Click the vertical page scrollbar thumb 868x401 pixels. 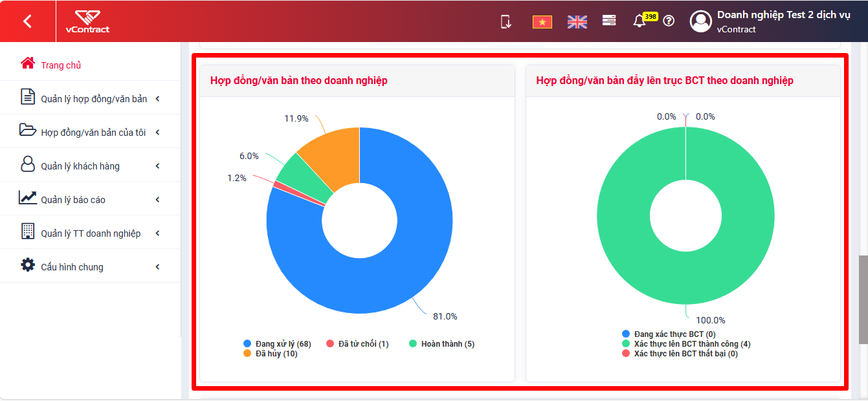863,299
